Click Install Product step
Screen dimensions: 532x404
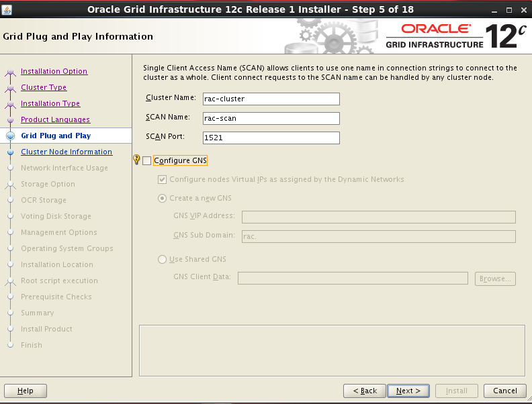(x=46, y=329)
